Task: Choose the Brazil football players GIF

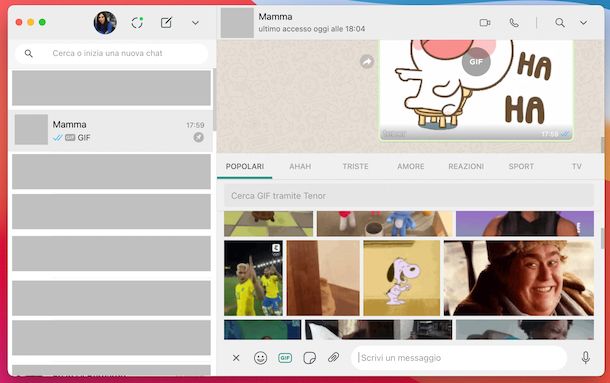Action: point(253,278)
